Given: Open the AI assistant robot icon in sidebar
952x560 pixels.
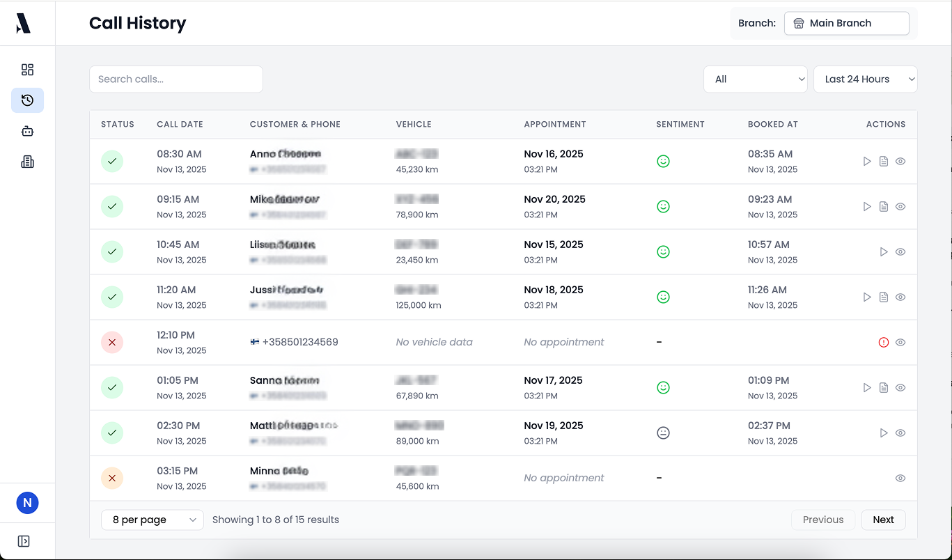Looking at the screenshot, I should point(27,131).
